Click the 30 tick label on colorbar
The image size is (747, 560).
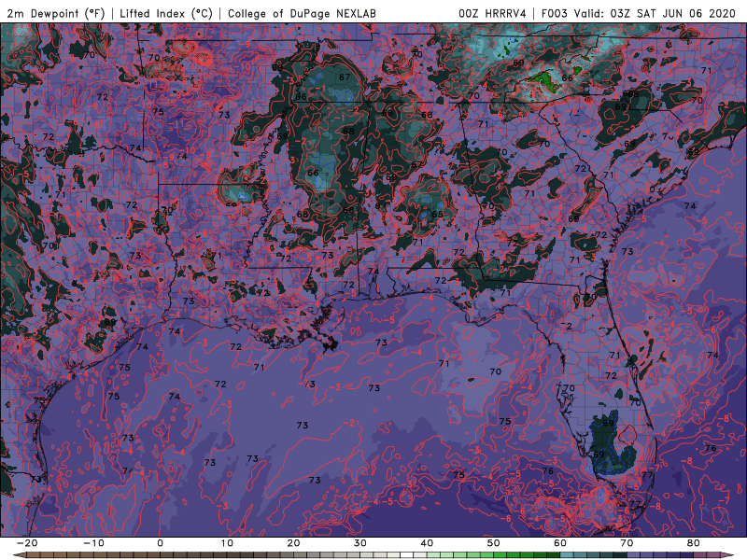pos(360,543)
